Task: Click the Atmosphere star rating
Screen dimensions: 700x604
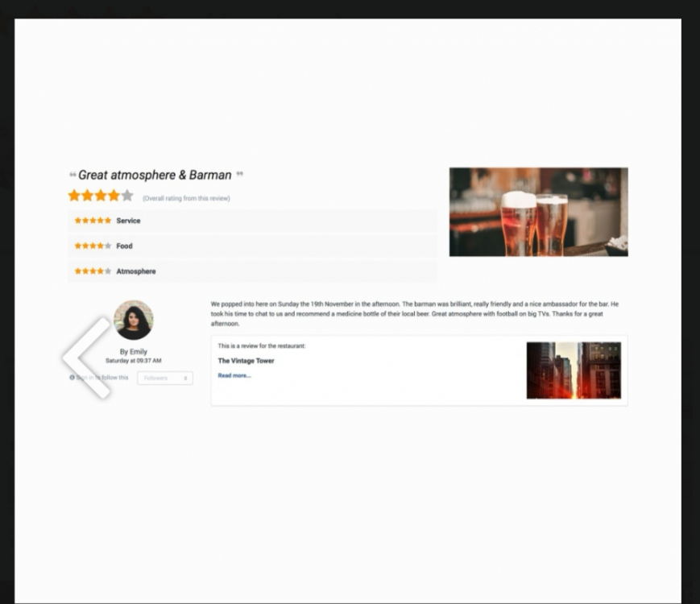Action: [93, 271]
